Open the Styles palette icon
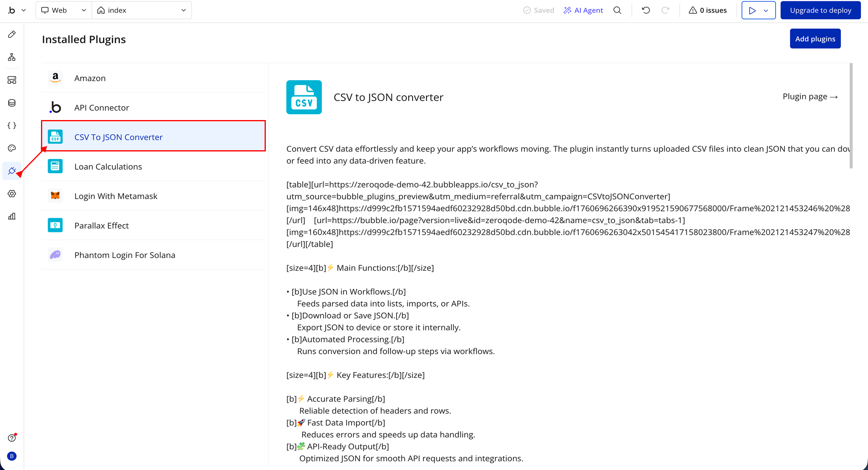Viewport: 868px width, 470px height. click(12, 148)
